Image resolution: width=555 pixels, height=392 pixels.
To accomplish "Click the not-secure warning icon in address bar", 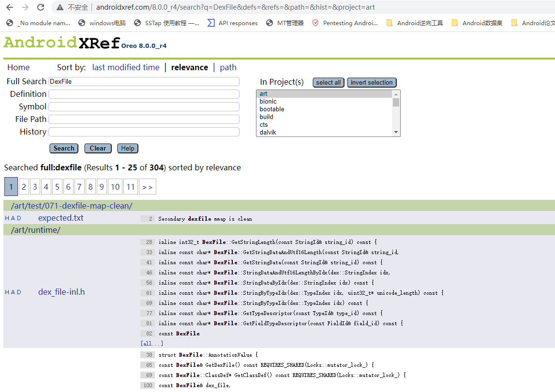I will [60, 7].
